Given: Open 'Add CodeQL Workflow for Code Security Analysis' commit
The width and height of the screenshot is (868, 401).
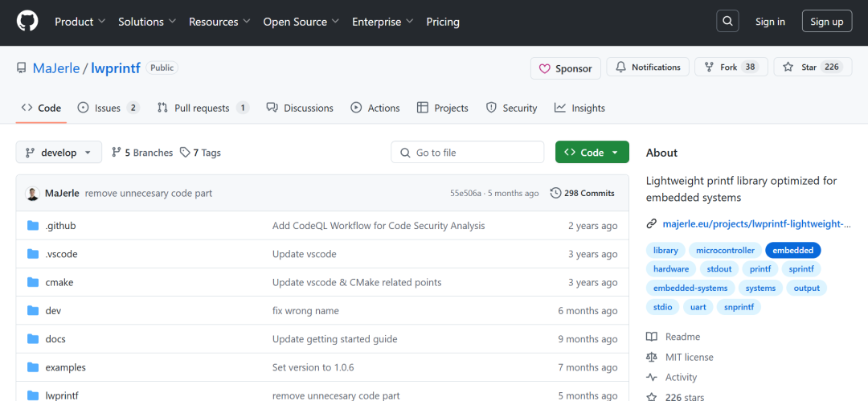Looking at the screenshot, I should 379,226.
